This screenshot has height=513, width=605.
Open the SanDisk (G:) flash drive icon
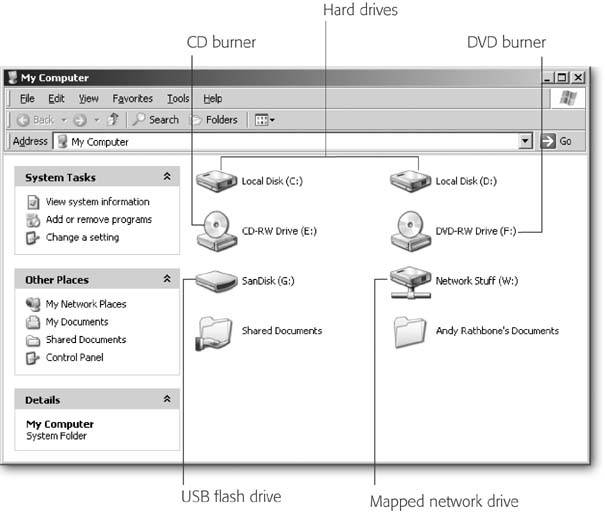(x=217, y=281)
